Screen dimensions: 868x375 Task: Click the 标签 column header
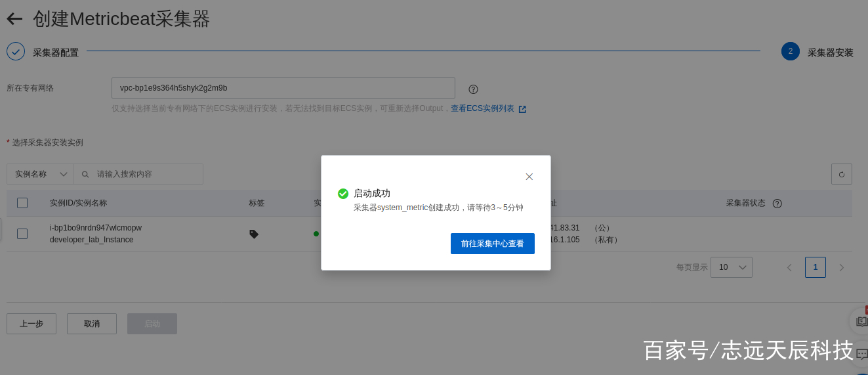pyautogui.click(x=257, y=203)
